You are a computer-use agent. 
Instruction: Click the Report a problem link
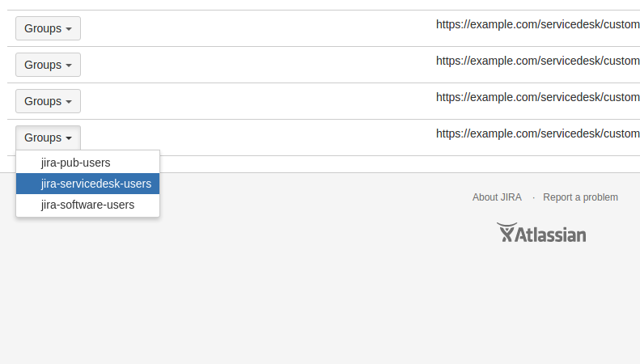(x=580, y=197)
